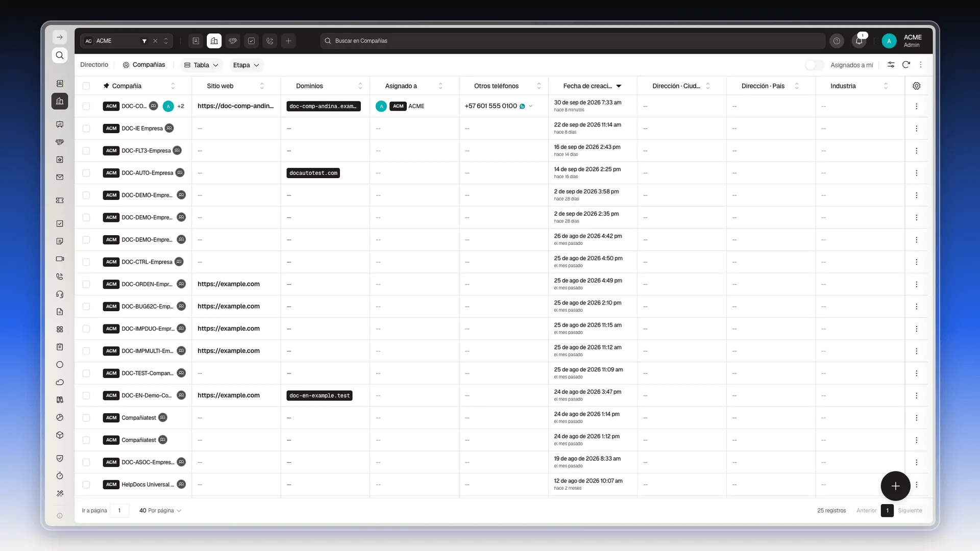Click the help question mark icon
Image resolution: width=980 pixels, height=551 pixels.
click(837, 41)
